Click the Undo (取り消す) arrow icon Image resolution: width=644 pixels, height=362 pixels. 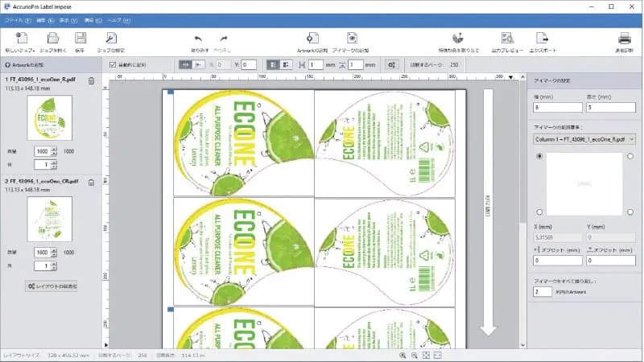coord(198,39)
